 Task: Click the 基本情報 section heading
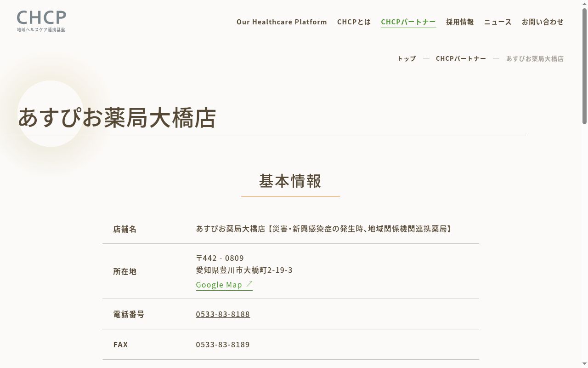pyautogui.click(x=290, y=181)
